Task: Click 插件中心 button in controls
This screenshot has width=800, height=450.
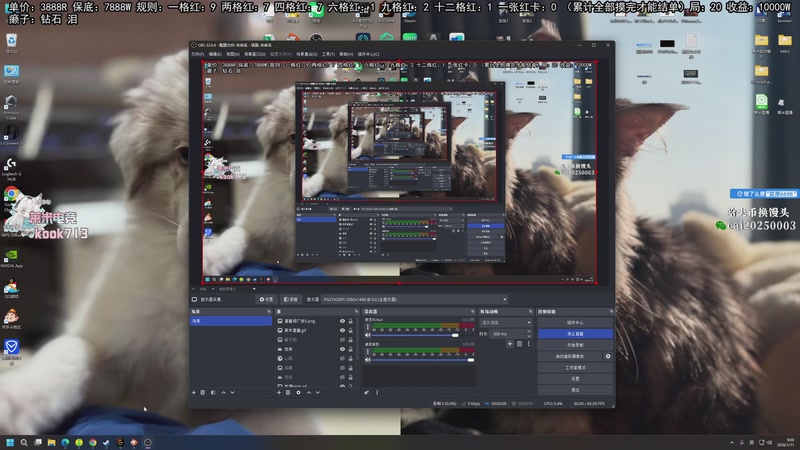Action: [575, 322]
